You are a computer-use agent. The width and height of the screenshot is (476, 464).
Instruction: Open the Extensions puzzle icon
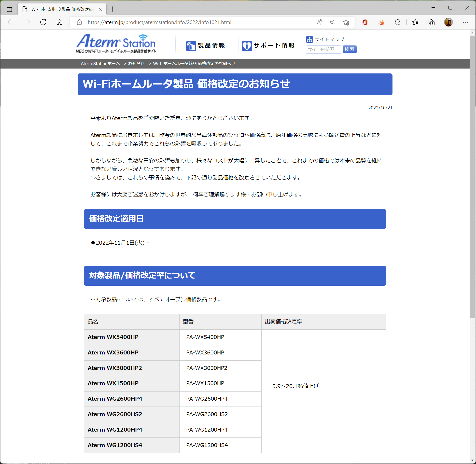coord(397,22)
